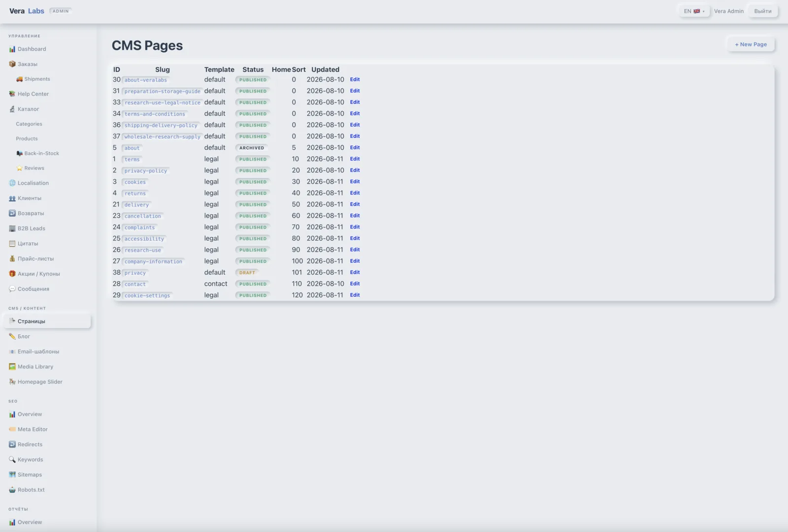Select the Help Center books icon
The width and height of the screenshot is (788, 532).
click(12, 94)
